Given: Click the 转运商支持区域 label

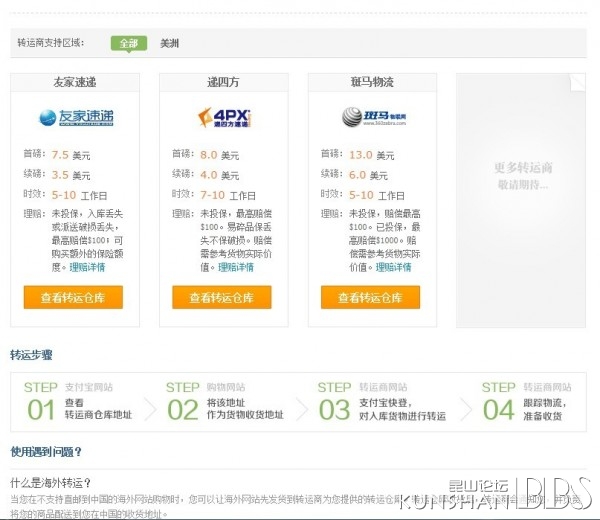Looking at the screenshot, I should pyautogui.click(x=51, y=43).
